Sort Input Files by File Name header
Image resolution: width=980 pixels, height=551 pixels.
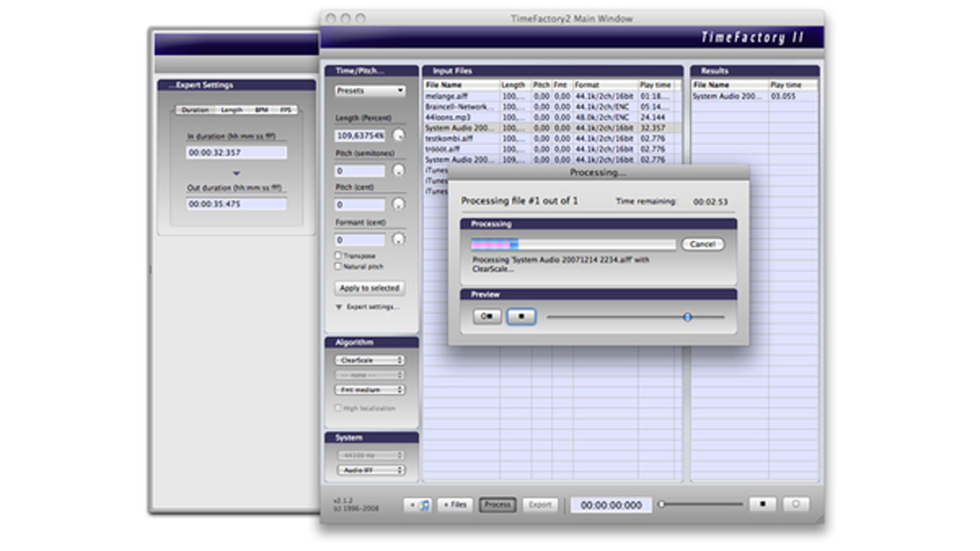(x=462, y=85)
